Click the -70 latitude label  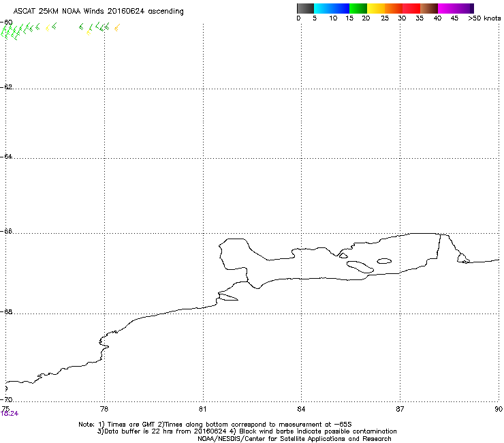[6, 400]
